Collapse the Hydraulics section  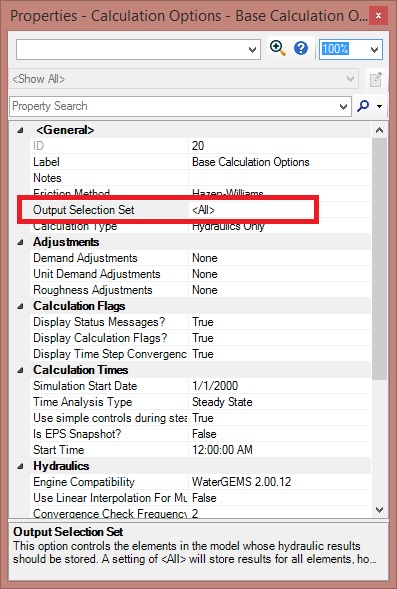tap(20, 466)
